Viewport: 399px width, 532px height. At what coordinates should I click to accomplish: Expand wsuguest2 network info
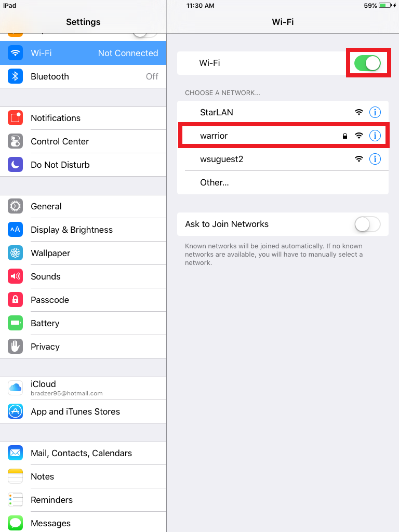click(375, 159)
